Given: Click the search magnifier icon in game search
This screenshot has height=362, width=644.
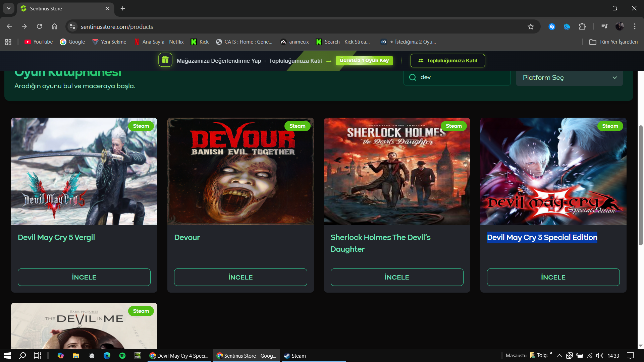Looking at the screenshot, I should pyautogui.click(x=413, y=77).
